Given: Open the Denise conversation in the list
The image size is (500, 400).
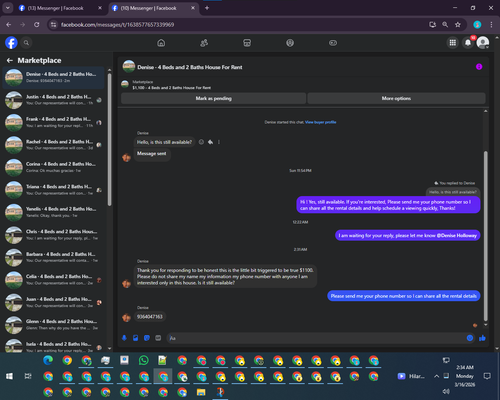Looking at the screenshot, I should [54, 77].
